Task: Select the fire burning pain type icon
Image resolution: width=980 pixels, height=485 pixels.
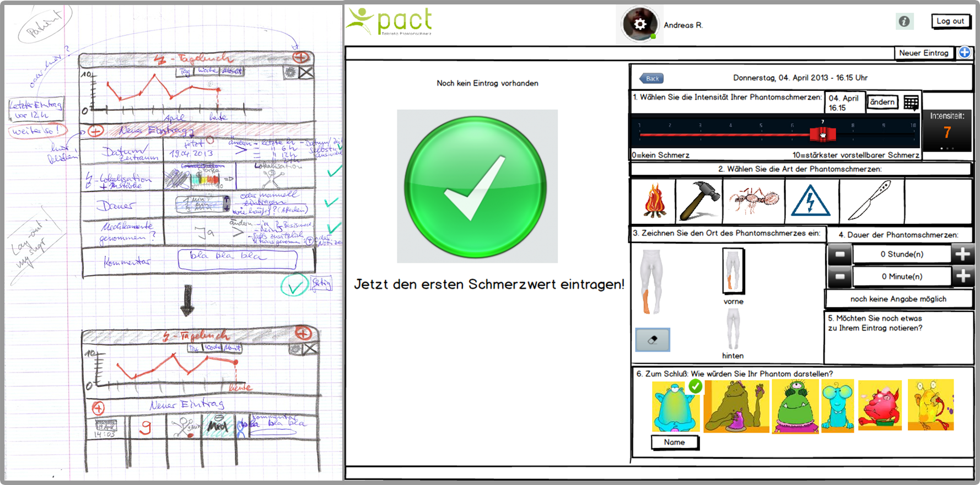Action: click(x=654, y=201)
